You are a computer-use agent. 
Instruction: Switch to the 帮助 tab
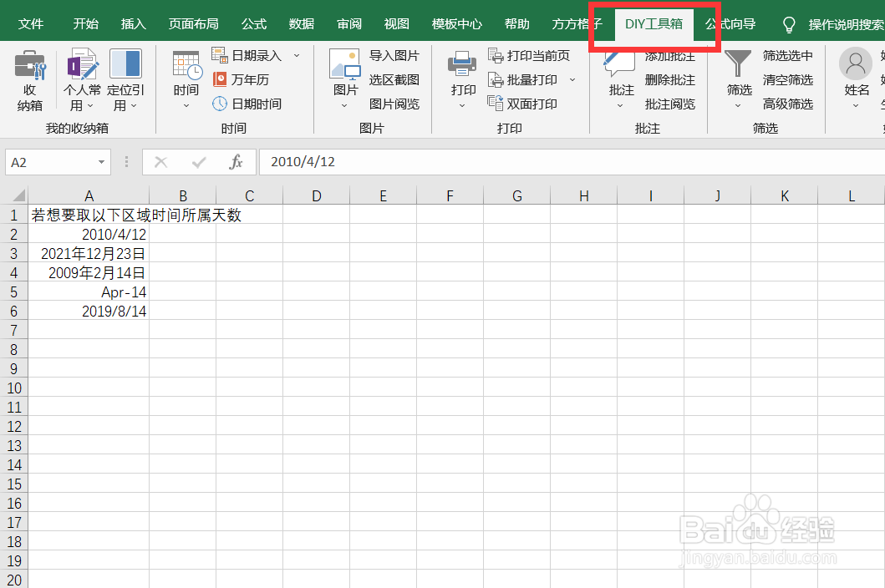tap(517, 24)
